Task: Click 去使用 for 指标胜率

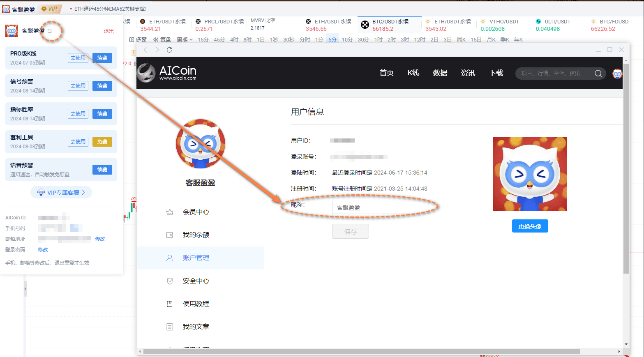Action: [78, 114]
